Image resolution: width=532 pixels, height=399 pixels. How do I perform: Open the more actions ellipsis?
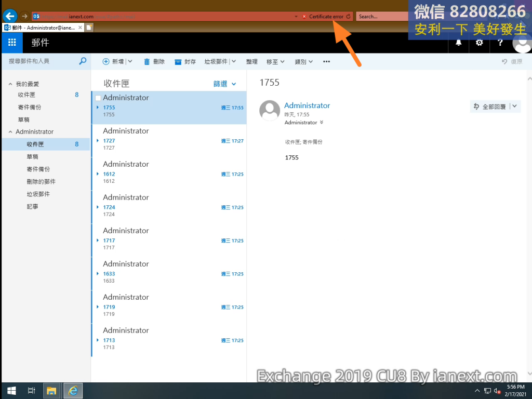(326, 62)
